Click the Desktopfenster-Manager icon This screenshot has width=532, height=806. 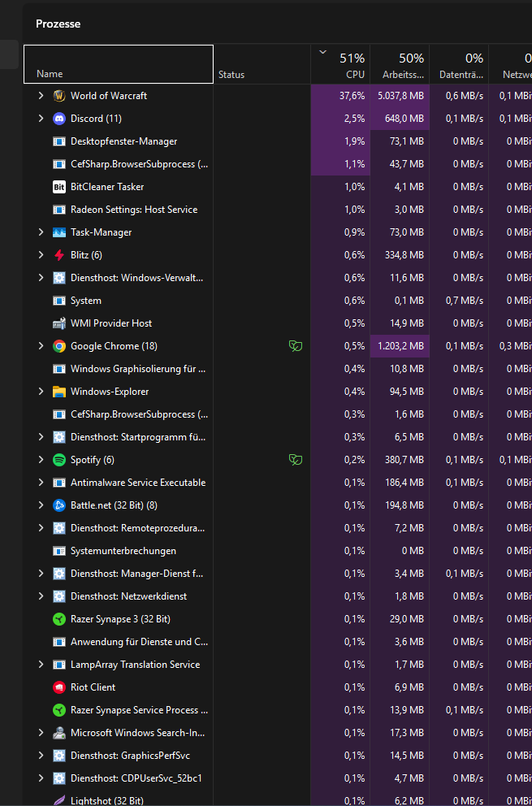tap(59, 141)
